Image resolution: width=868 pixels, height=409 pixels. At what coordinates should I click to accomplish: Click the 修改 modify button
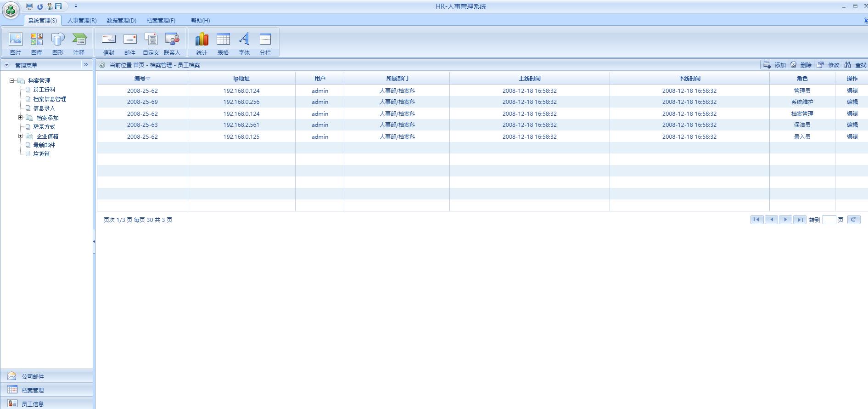828,65
